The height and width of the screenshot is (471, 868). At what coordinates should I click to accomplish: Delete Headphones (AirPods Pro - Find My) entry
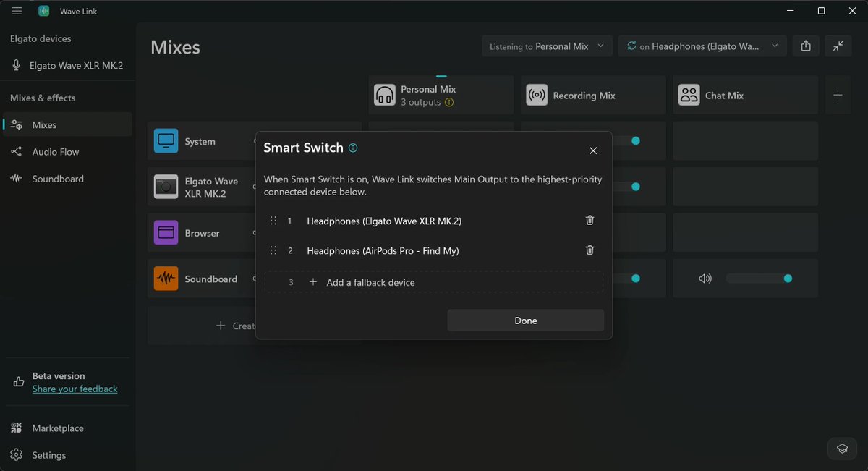(x=590, y=250)
